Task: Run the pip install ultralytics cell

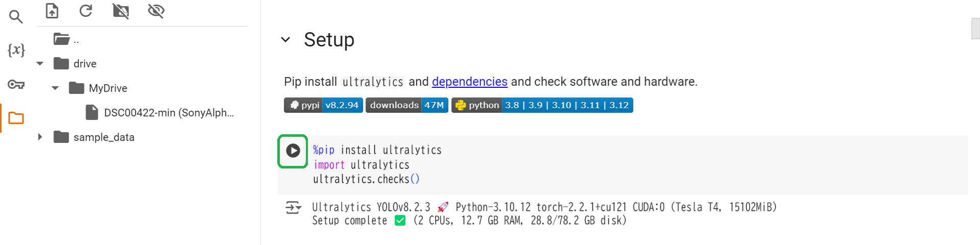Action: pos(293,151)
